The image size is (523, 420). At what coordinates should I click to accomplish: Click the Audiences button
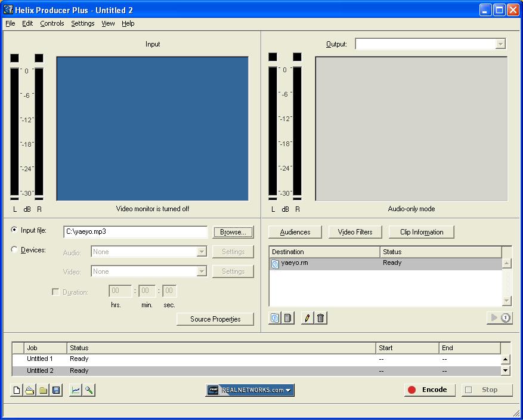click(295, 232)
